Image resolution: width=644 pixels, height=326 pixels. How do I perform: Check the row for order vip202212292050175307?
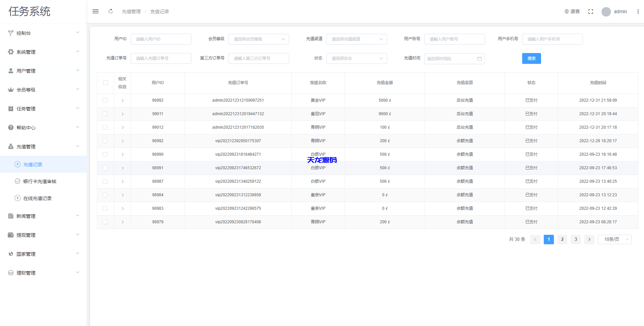tap(105, 141)
